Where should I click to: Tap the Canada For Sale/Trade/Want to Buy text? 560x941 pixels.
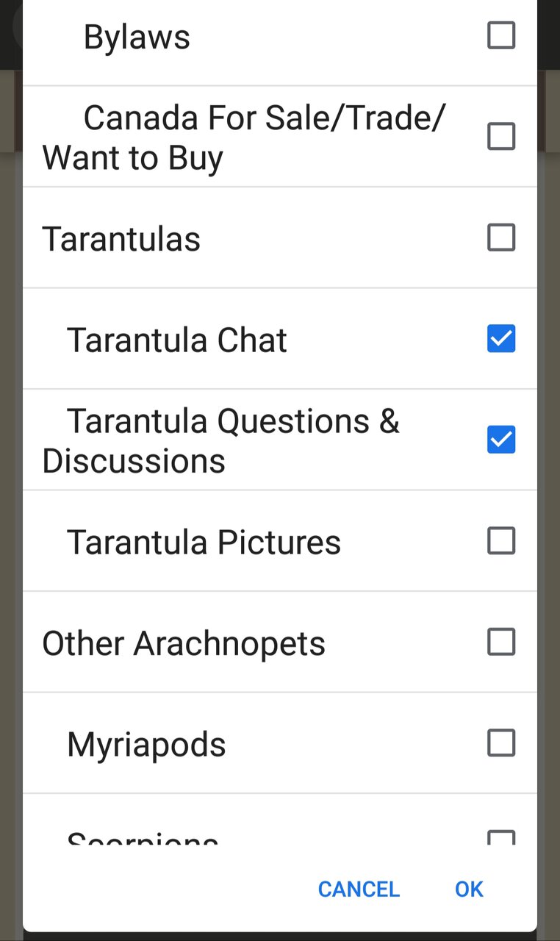tap(244, 137)
